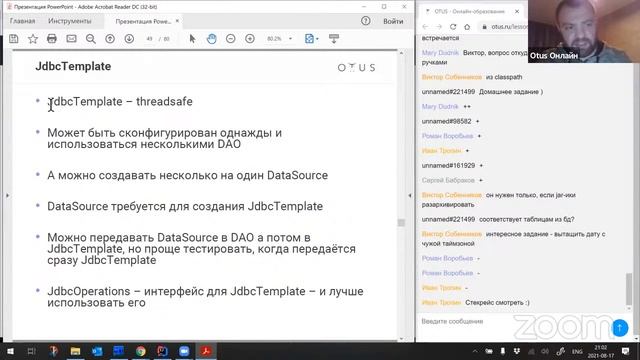Click the 'из classpath' chat message

(x=504, y=77)
